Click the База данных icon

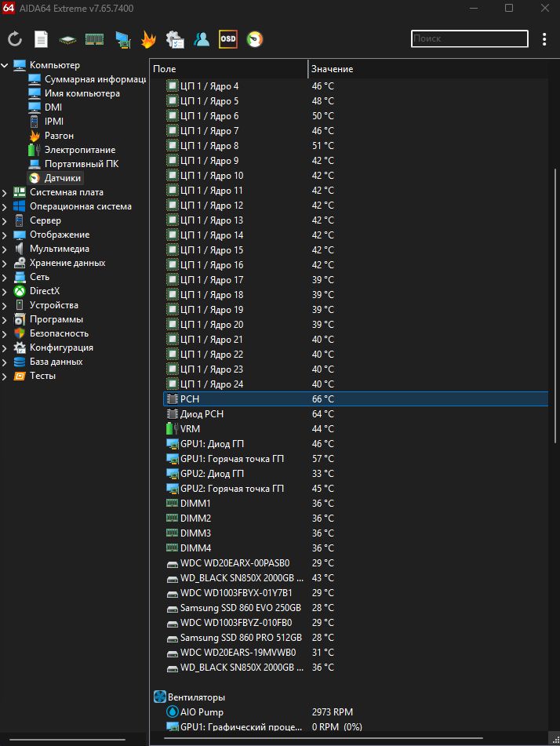tap(20, 362)
